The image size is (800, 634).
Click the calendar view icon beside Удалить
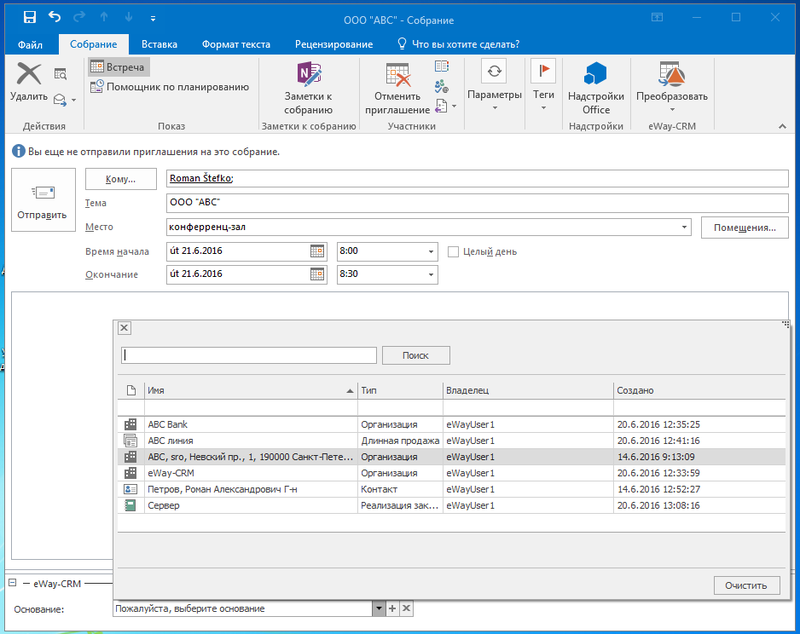(x=60, y=74)
